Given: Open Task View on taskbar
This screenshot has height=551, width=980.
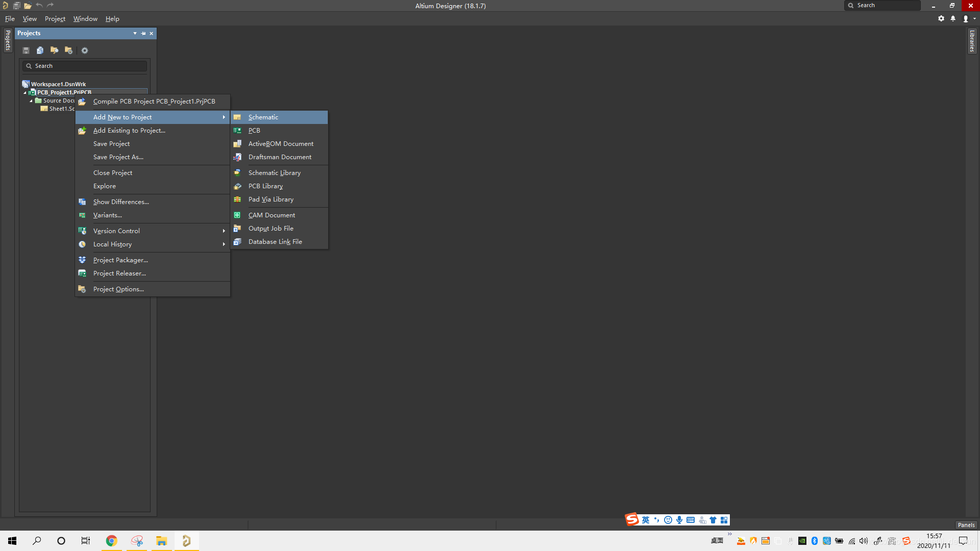Looking at the screenshot, I should coord(86,541).
